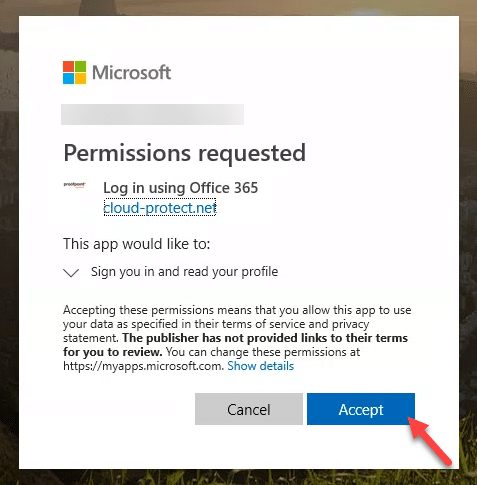Expand 'Sign you in and read your profile'
Image resolution: width=477 pixels, height=485 pixels.
click(184, 272)
